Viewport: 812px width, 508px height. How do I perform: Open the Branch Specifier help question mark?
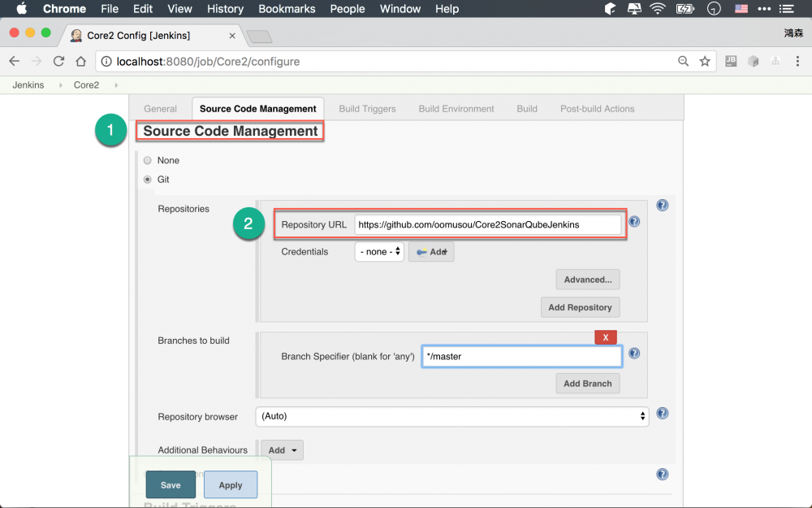pyautogui.click(x=634, y=353)
